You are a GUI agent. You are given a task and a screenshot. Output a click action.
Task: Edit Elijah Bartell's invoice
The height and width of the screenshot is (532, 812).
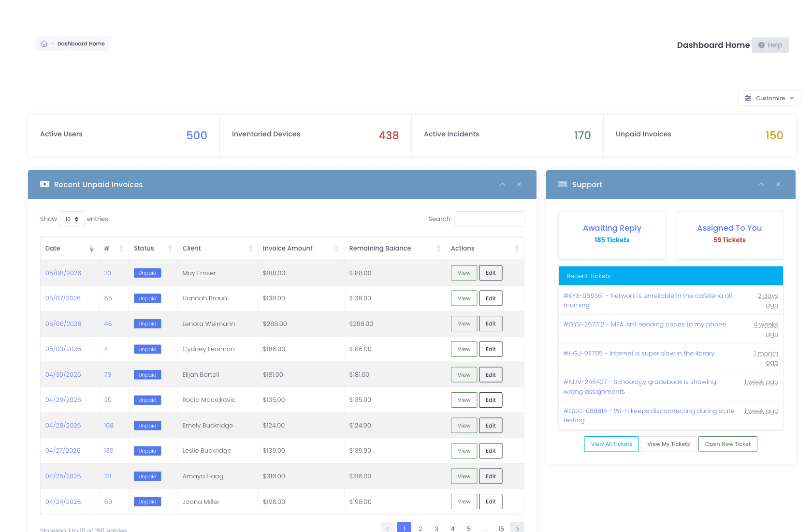tap(491, 375)
